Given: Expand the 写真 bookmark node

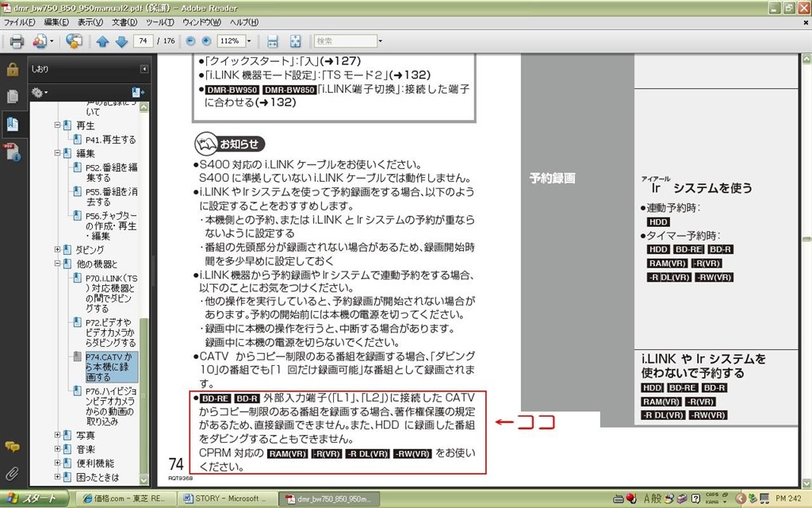Looking at the screenshot, I should (x=58, y=436).
